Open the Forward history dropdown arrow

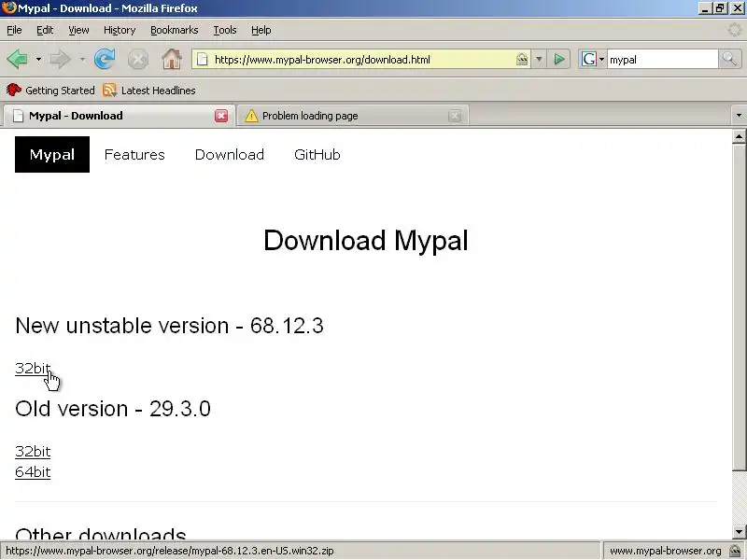pyautogui.click(x=82, y=60)
